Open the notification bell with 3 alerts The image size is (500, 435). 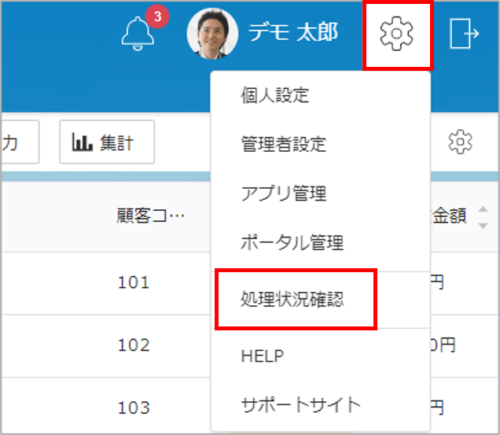(138, 34)
